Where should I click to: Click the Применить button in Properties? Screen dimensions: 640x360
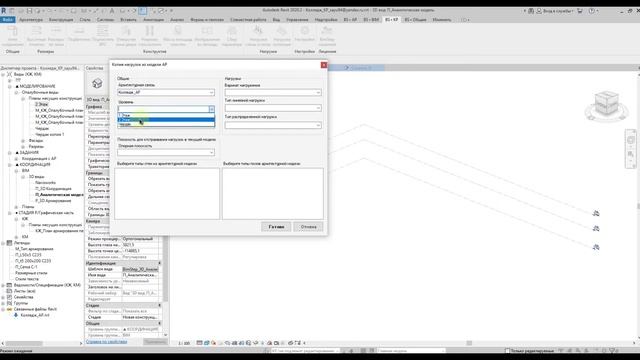click(155, 342)
